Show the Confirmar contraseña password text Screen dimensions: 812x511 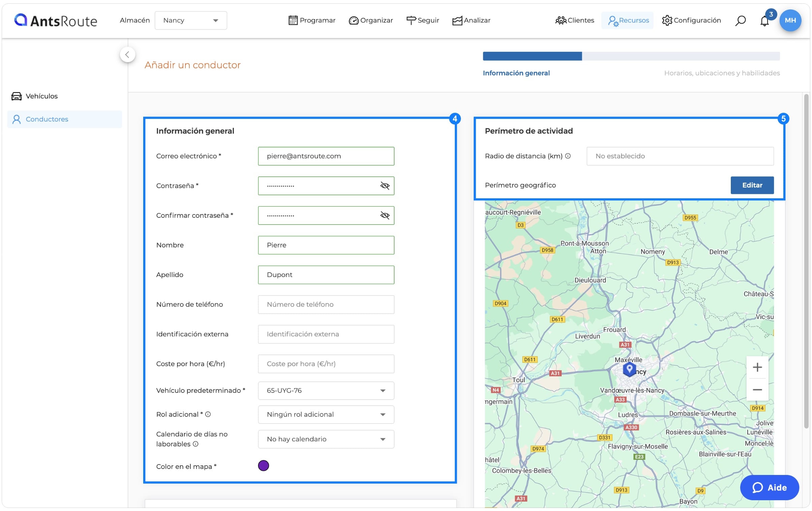click(385, 215)
